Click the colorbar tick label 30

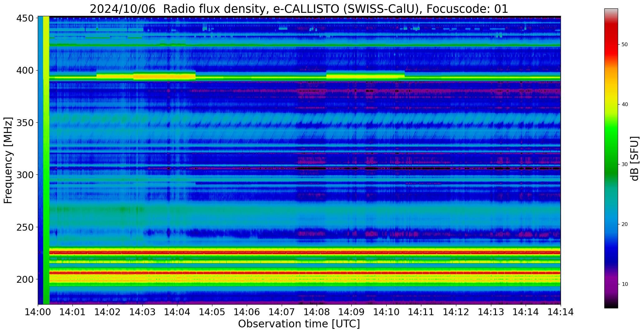pyautogui.click(x=625, y=164)
